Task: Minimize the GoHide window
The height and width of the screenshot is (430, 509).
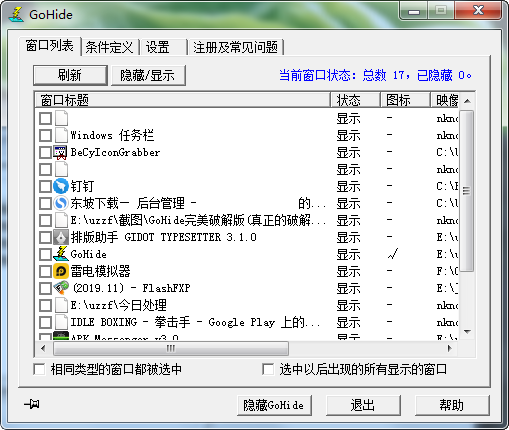Action: [x=414, y=11]
